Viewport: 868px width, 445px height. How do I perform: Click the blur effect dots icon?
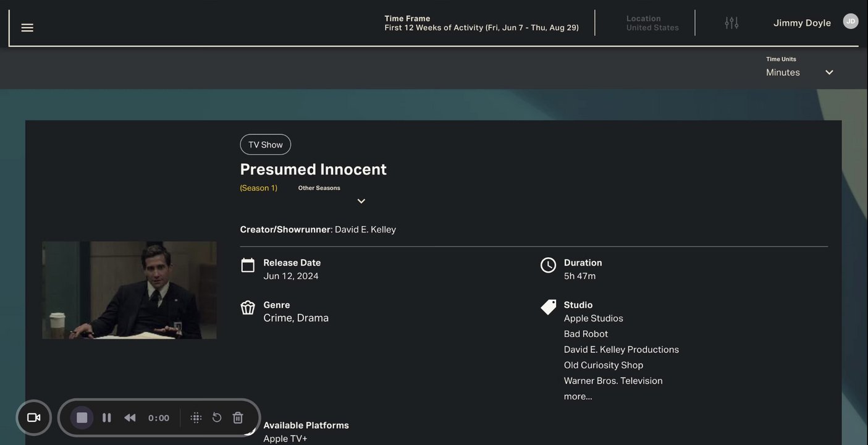[x=196, y=418]
